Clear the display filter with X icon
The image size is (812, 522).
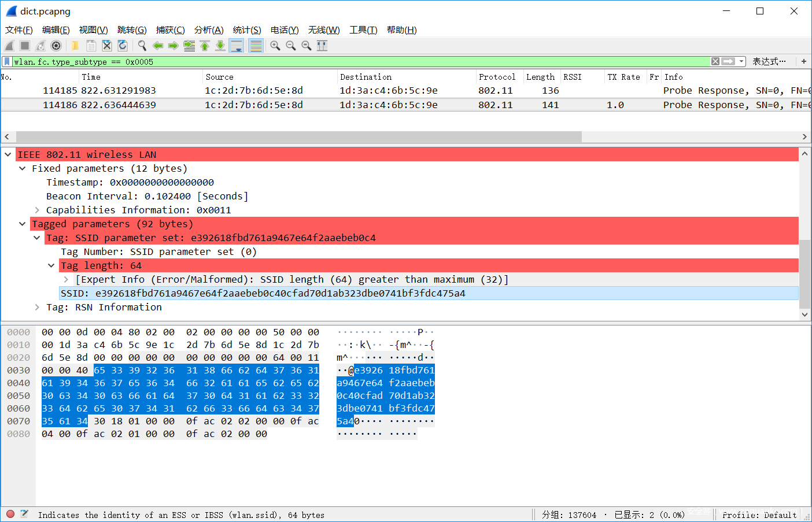tap(715, 61)
